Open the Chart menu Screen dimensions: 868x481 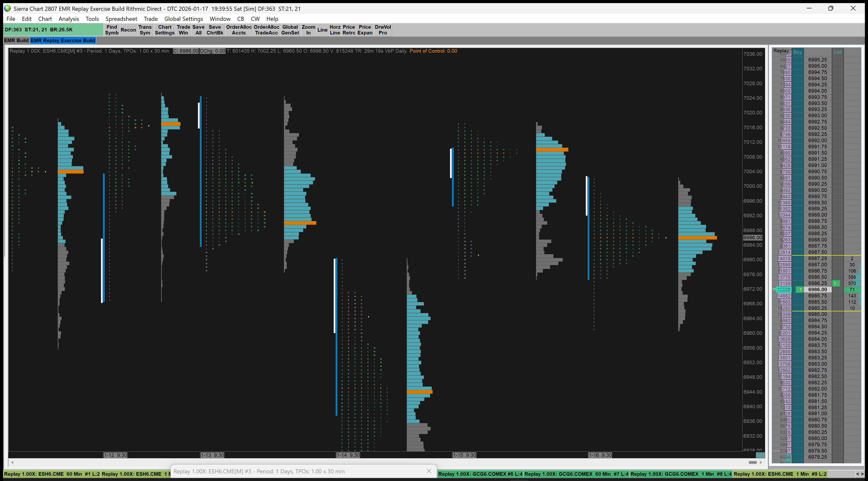[45, 19]
